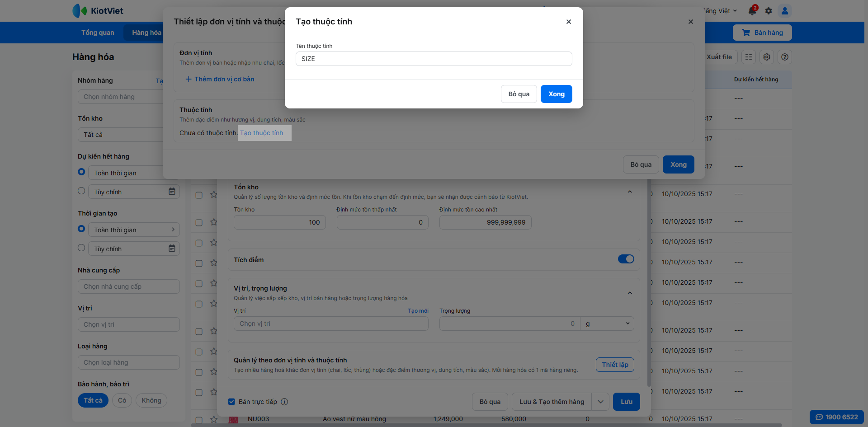Click the help question mark icon
The height and width of the screenshot is (427, 868).
click(785, 57)
